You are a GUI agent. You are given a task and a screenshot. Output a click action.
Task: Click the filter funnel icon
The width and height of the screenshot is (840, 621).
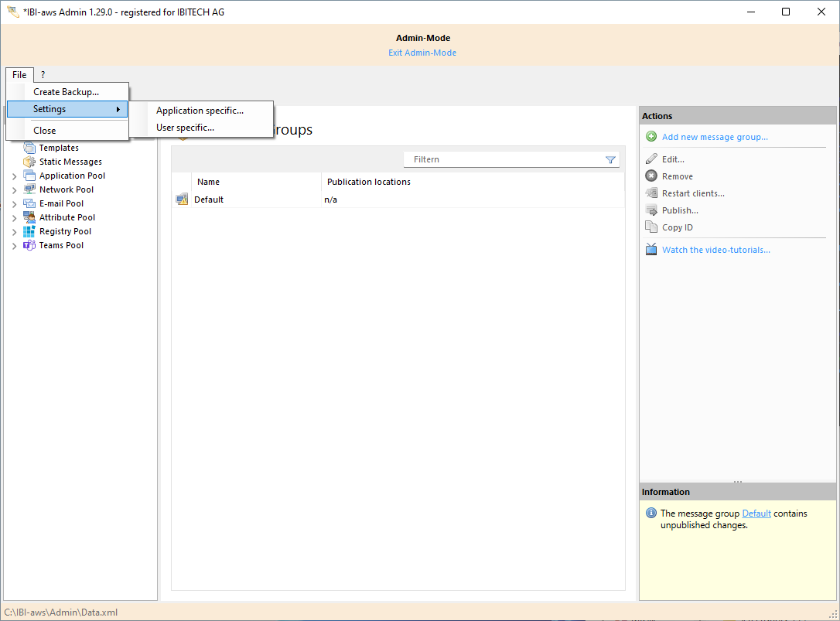[610, 159]
